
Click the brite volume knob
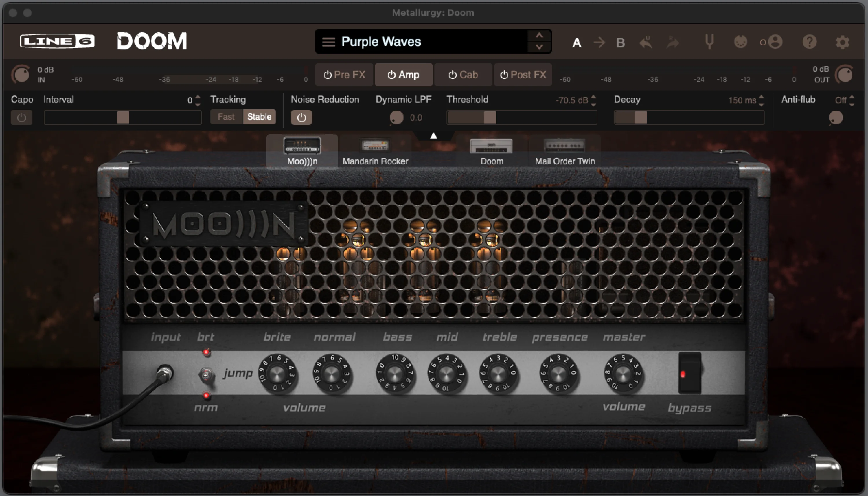pos(277,374)
